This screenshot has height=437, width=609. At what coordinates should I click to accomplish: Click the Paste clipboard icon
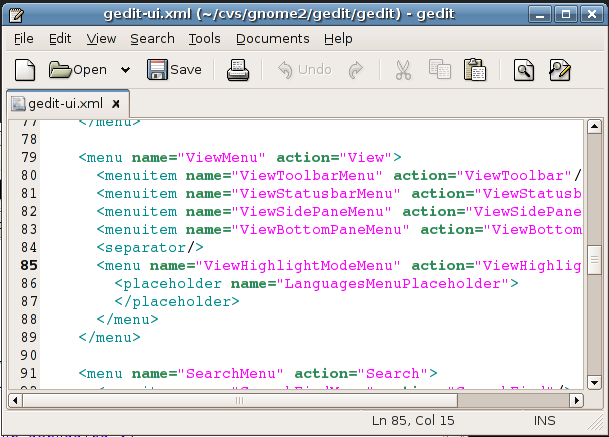[x=475, y=70]
